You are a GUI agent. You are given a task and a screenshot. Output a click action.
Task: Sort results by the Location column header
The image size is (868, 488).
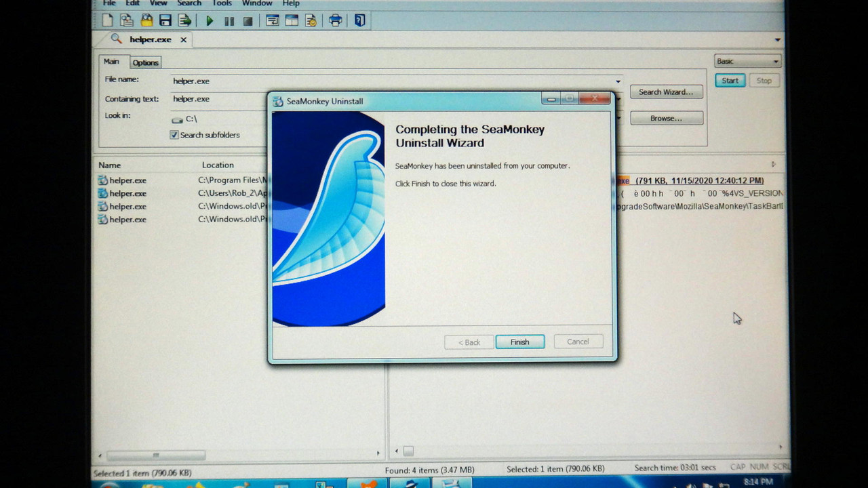tap(218, 165)
